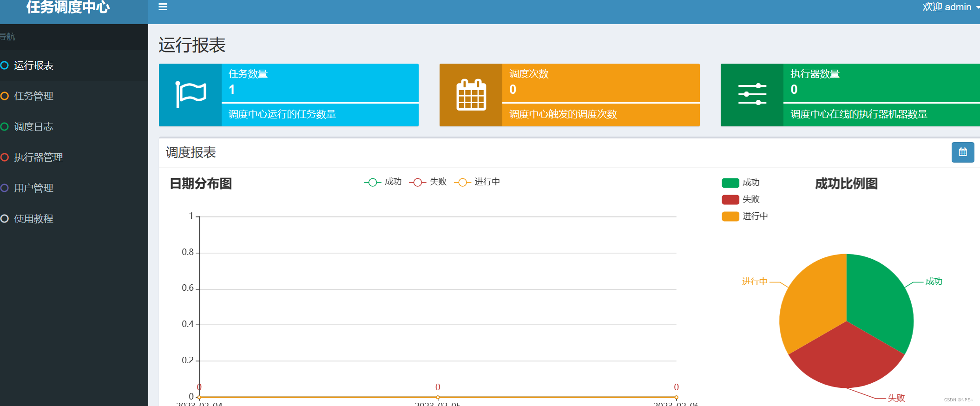This screenshot has height=406, width=980.
Task: Open 任务管理 in sidebar
Action: click(74, 96)
